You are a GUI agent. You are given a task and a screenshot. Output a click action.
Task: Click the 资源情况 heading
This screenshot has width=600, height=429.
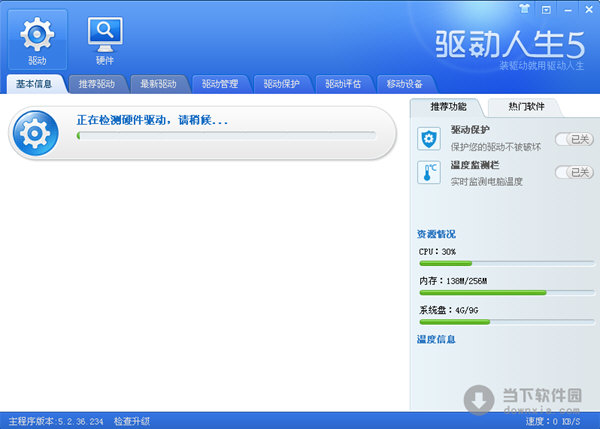[x=436, y=234]
